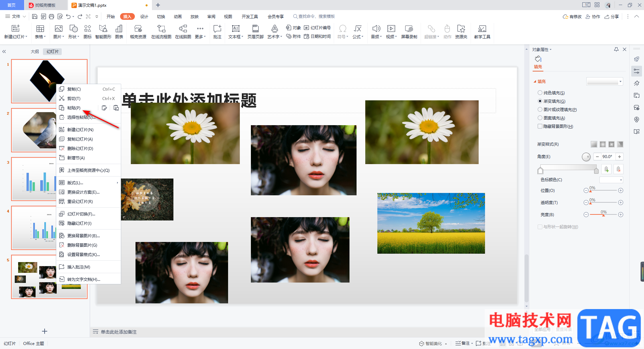The image size is (644, 349).
Task: Click the undo arrow icon
Action: [68, 16]
